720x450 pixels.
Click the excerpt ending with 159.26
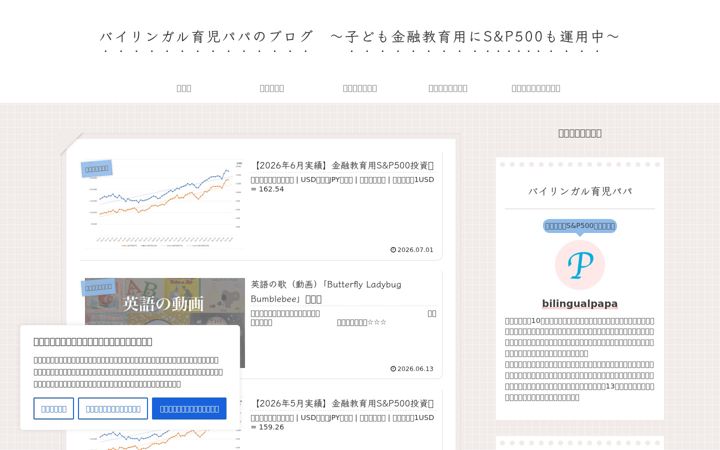pyautogui.click(x=343, y=422)
